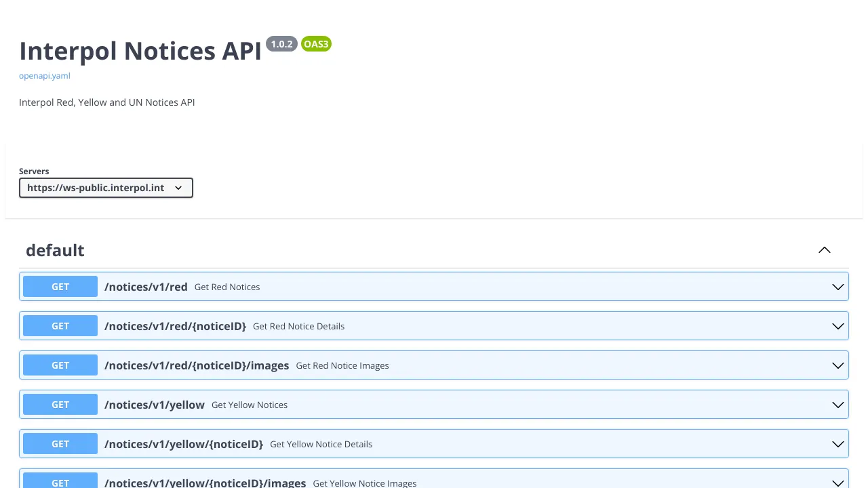This screenshot has height=488, width=868.
Task: Click the /notices/v1/red path
Action: [x=146, y=287]
